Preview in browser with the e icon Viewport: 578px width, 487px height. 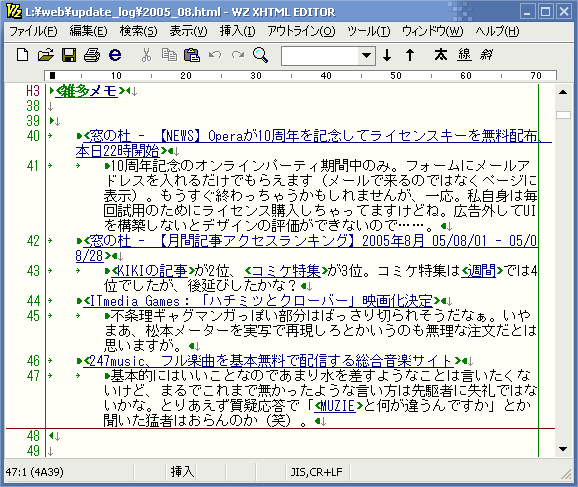(x=115, y=55)
